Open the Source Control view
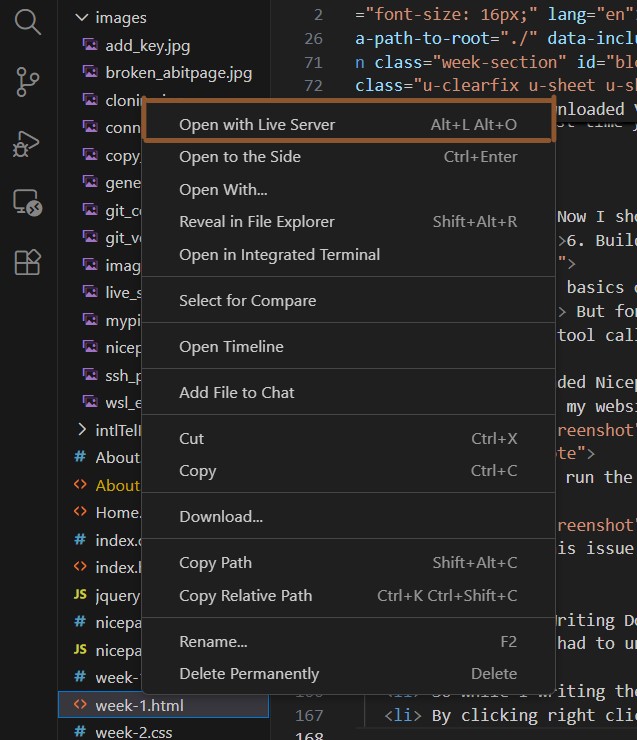Viewport: 637px width, 740px height. click(27, 82)
